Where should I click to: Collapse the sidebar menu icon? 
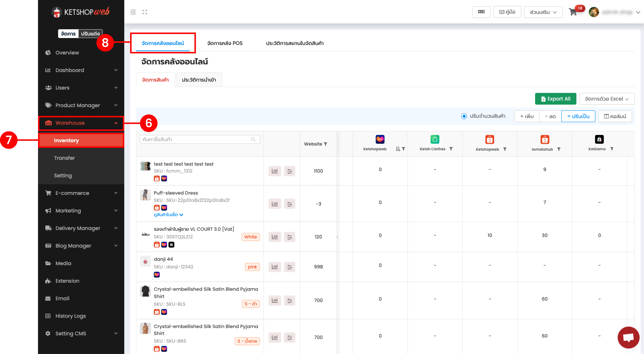coord(133,12)
